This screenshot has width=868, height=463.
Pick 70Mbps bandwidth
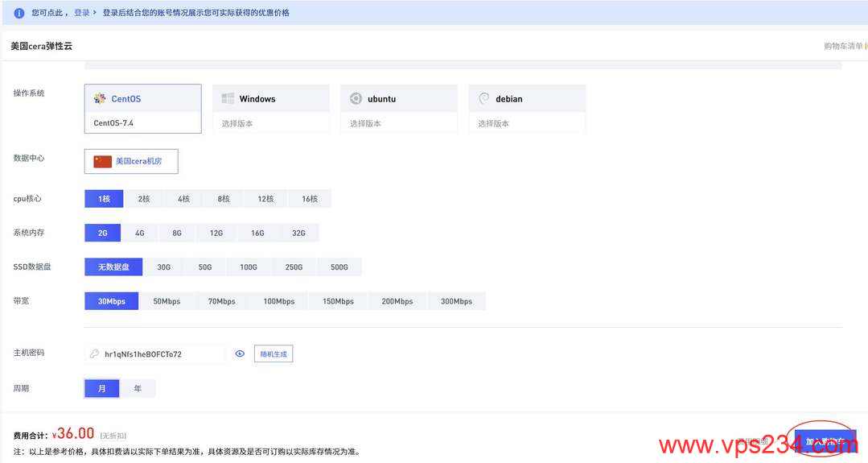221,301
